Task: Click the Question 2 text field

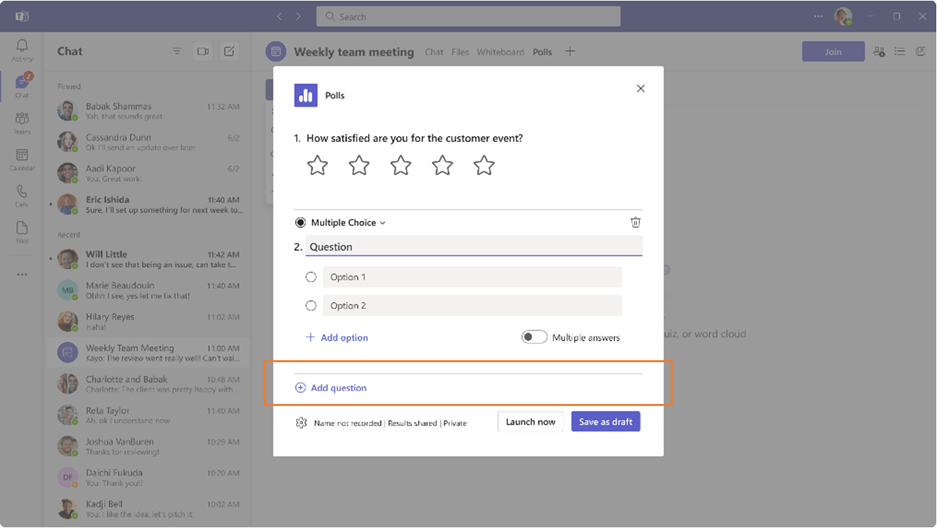Action: coord(474,247)
